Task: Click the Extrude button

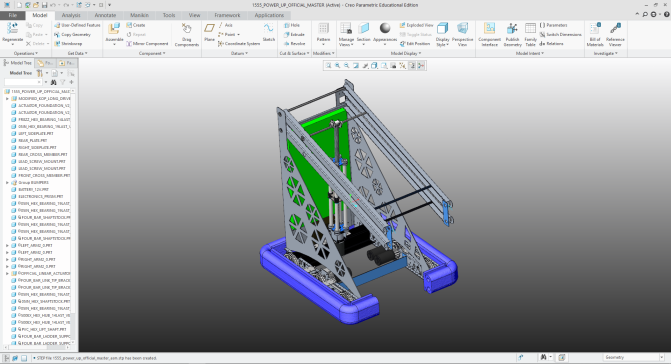Action: point(294,34)
